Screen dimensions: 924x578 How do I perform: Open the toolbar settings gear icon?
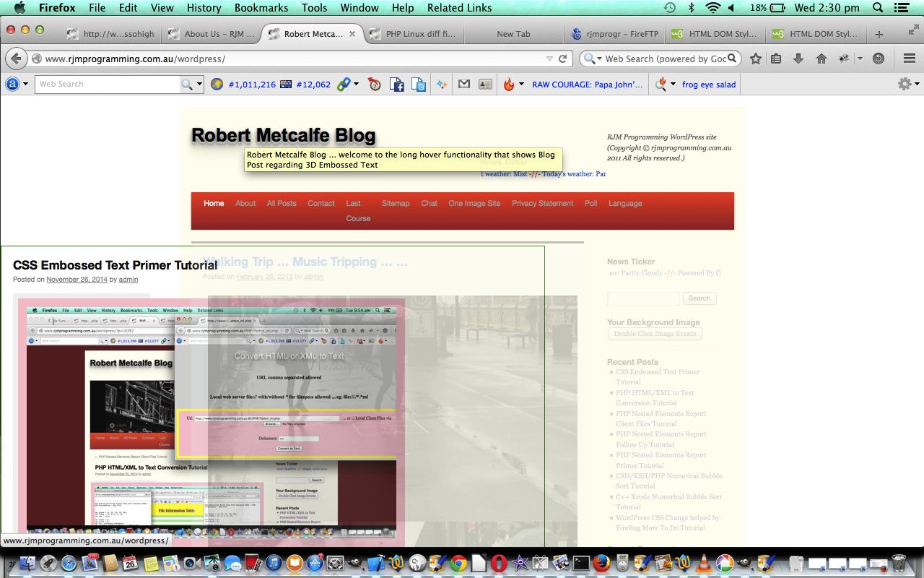(904, 84)
